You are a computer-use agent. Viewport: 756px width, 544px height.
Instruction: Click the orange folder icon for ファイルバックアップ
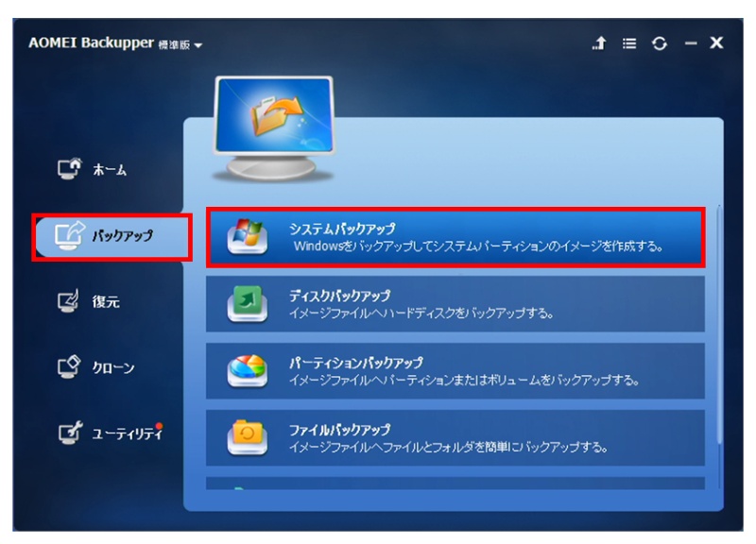click(247, 436)
